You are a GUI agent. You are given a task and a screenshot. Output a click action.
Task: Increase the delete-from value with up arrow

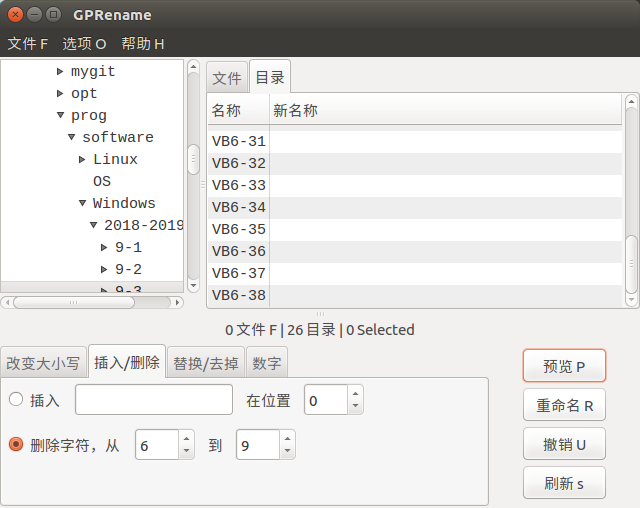187,439
